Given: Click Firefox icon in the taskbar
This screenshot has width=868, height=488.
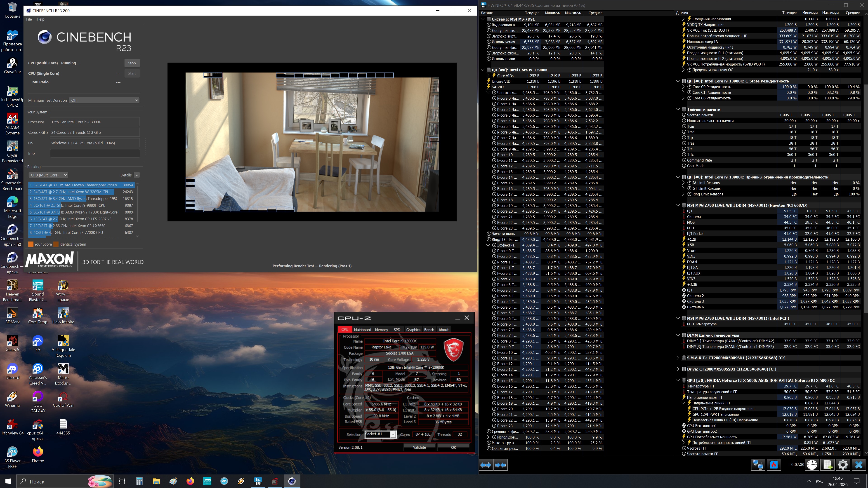Looking at the screenshot, I should tap(190, 481).
